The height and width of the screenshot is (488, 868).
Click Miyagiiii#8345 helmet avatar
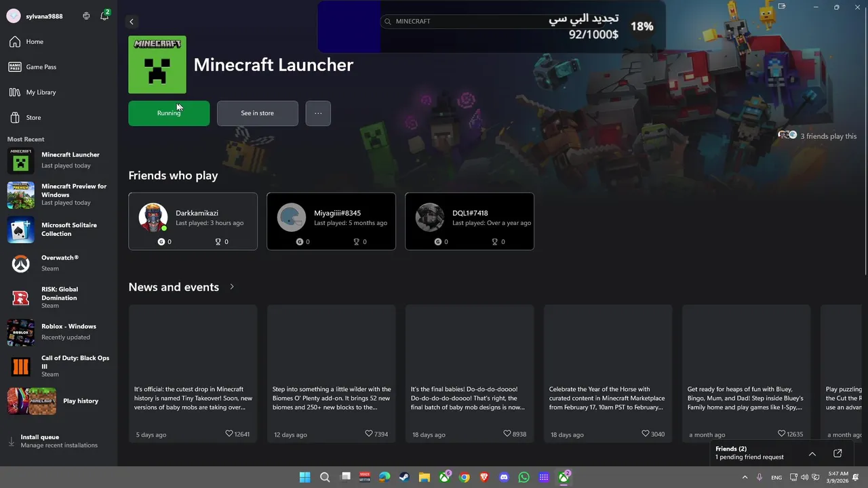(292, 218)
